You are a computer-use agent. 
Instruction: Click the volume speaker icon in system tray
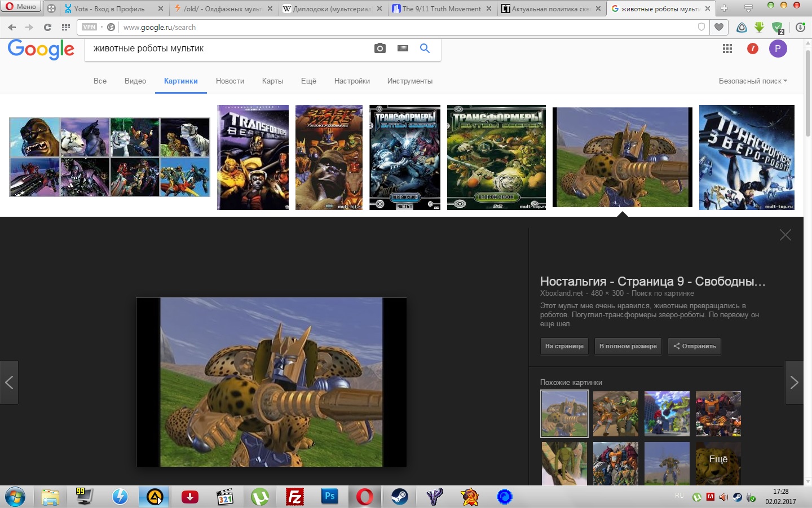723,497
